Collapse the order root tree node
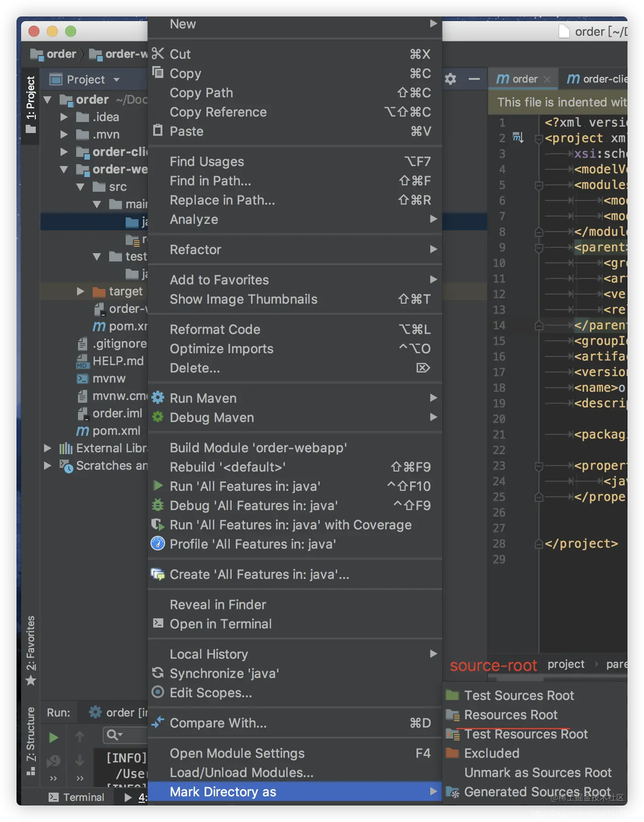 click(47, 100)
